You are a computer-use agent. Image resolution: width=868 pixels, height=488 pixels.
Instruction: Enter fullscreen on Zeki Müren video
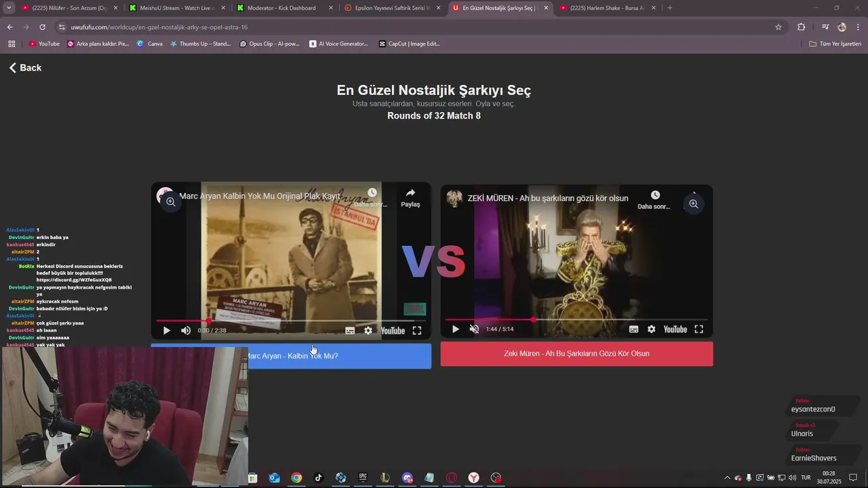click(699, 329)
